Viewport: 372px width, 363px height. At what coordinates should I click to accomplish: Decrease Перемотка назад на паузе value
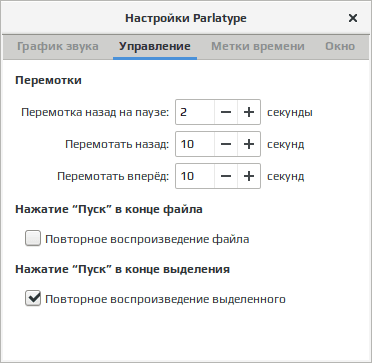coord(226,112)
